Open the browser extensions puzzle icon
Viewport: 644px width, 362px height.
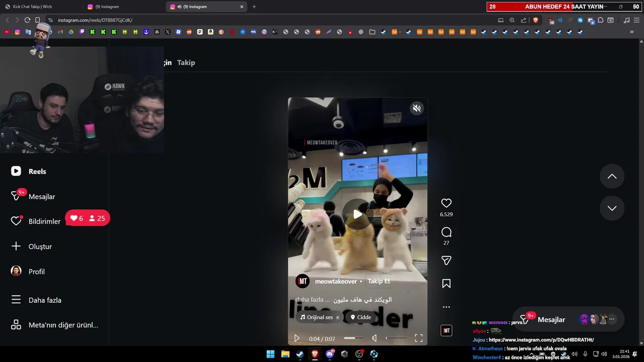point(601,20)
